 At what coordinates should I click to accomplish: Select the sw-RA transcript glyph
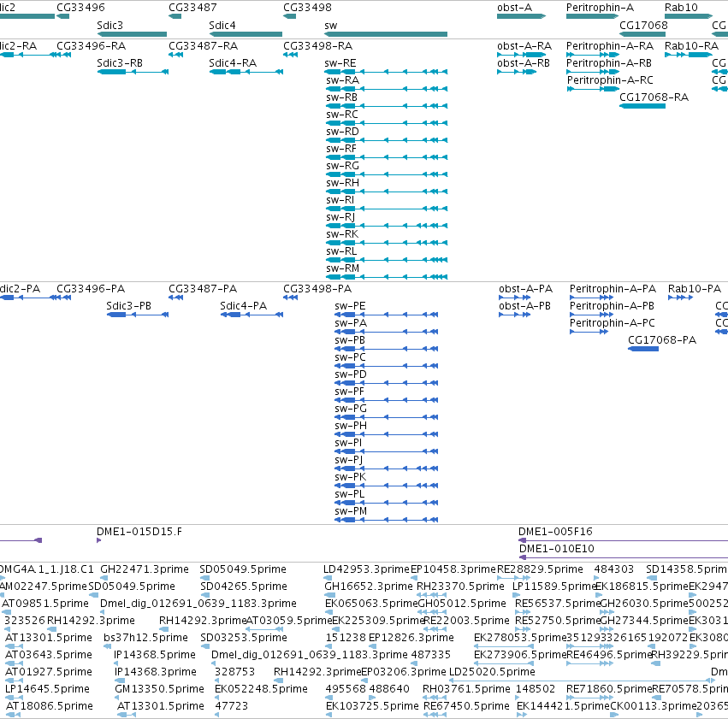click(x=387, y=89)
